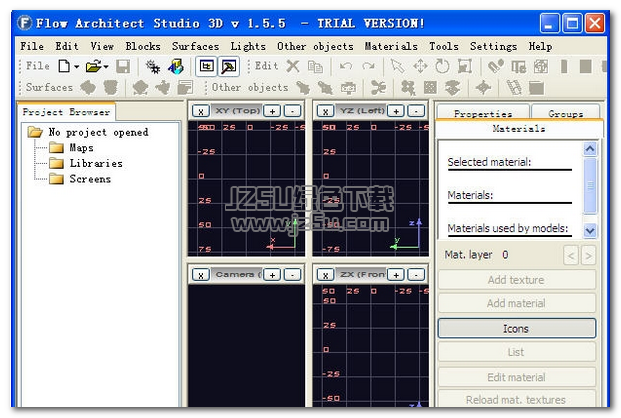Click the materials list scroll up arrow

590,149
